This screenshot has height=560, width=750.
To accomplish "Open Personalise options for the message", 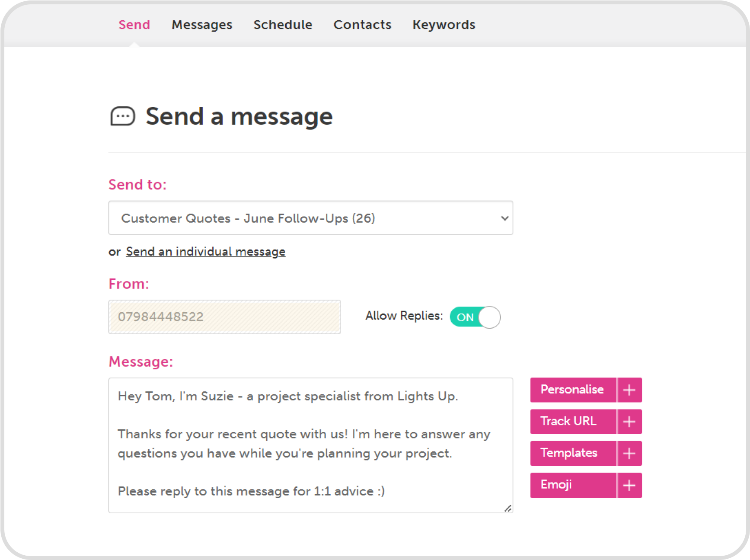I will coord(572,390).
